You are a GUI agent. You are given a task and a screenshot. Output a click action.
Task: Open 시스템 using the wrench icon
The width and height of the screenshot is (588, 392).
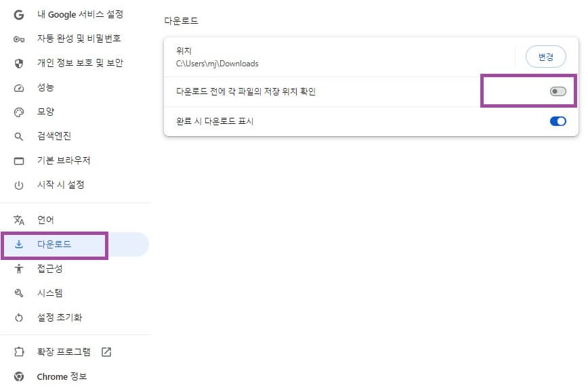(x=18, y=292)
